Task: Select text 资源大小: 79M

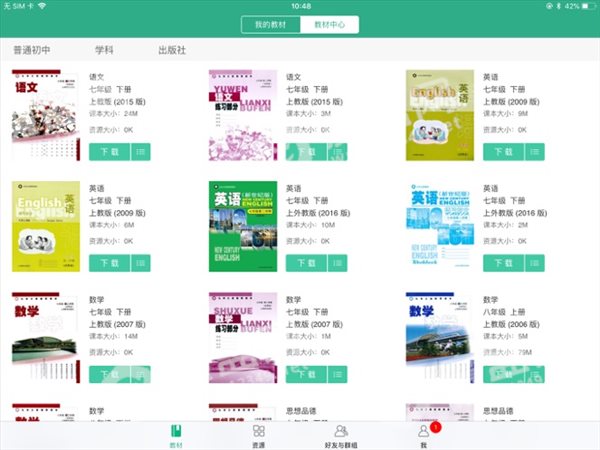Action: click(x=507, y=352)
